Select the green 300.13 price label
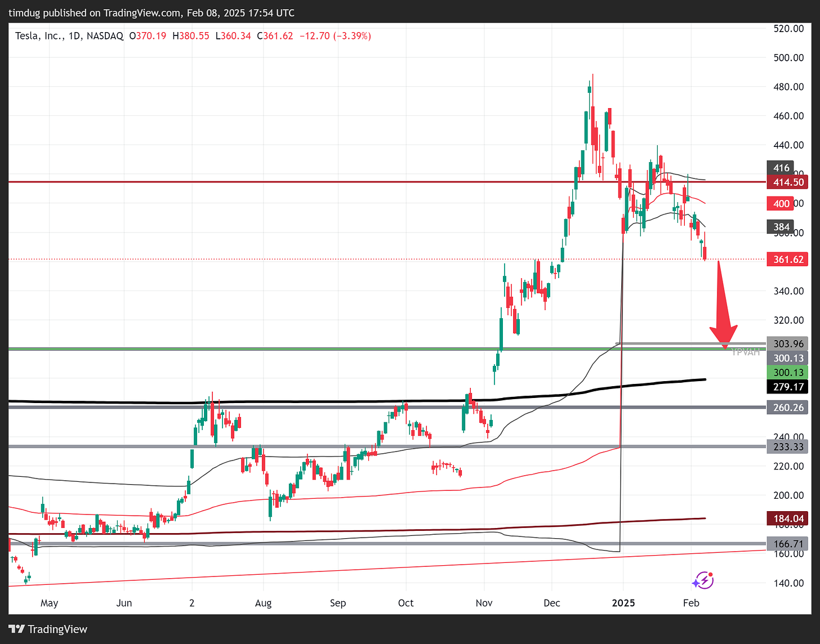 (x=787, y=372)
